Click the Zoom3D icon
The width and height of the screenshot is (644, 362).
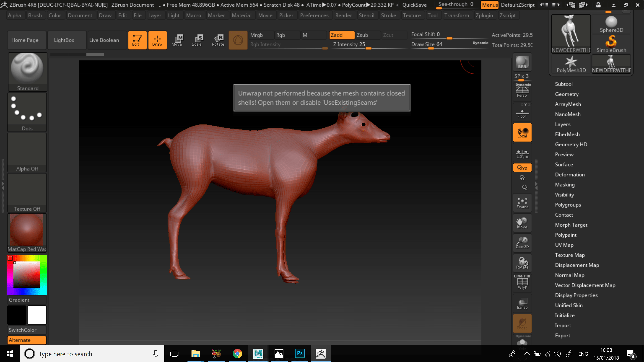(522, 243)
